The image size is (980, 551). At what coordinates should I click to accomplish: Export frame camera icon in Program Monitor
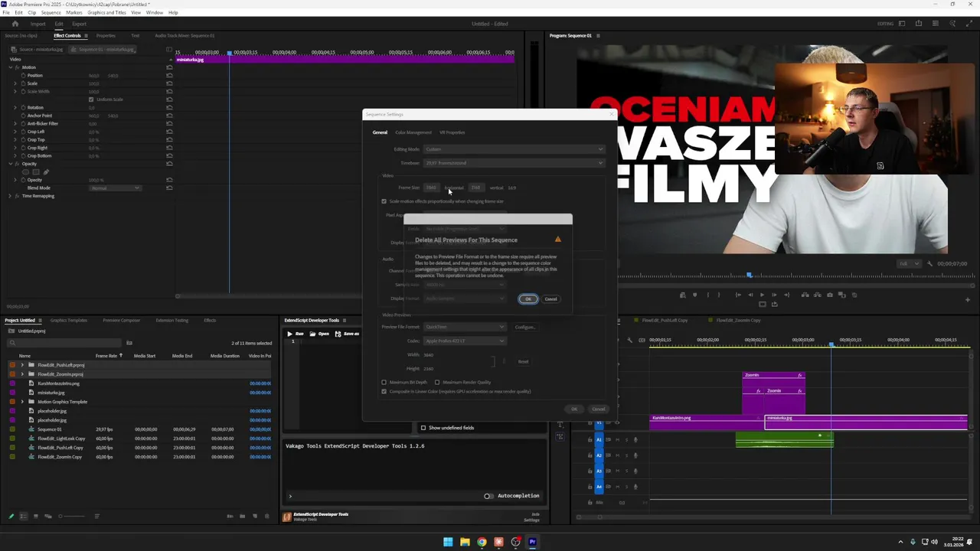[829, 295]
